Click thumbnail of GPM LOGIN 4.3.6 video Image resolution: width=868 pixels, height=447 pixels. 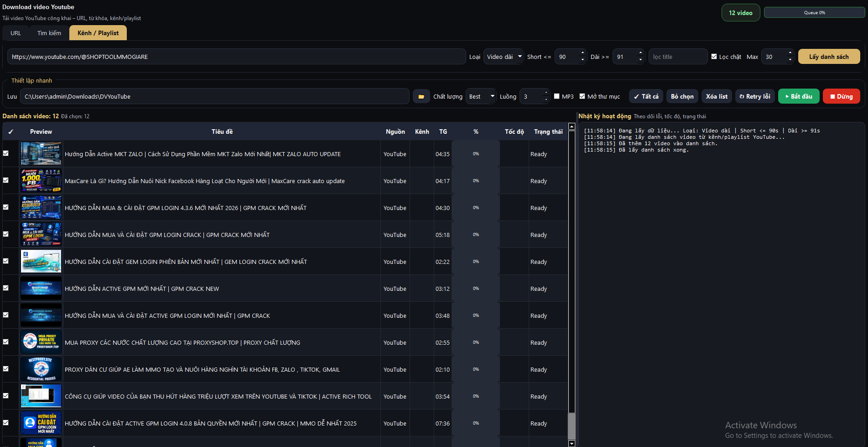click(41, 207)
